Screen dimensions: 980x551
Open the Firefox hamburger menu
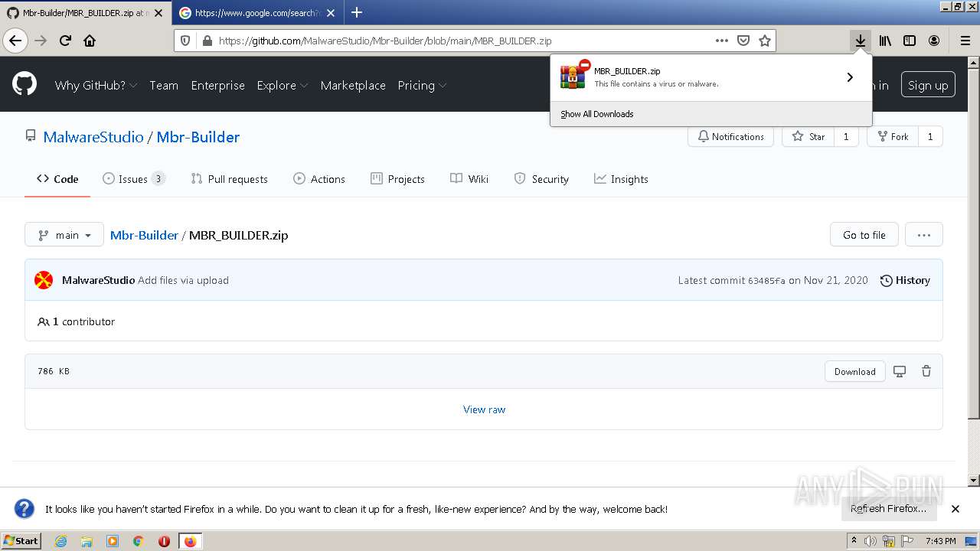[965, 41]
